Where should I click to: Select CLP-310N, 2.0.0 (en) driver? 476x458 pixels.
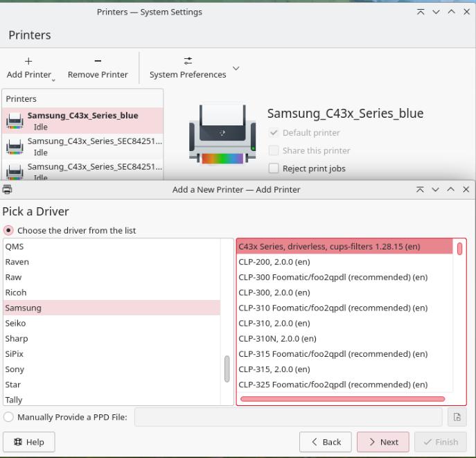[x=344, y=338]
